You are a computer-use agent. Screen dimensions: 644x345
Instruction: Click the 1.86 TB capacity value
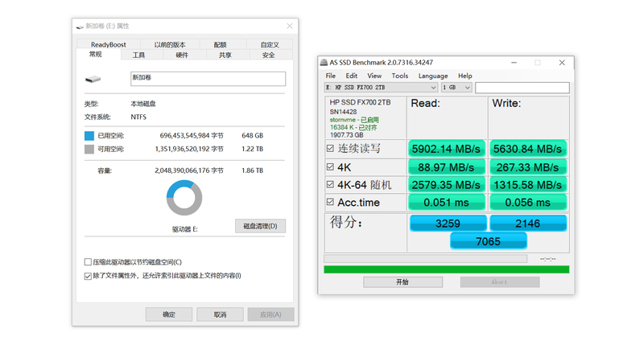pyautogui.click(x=252, y=170)
